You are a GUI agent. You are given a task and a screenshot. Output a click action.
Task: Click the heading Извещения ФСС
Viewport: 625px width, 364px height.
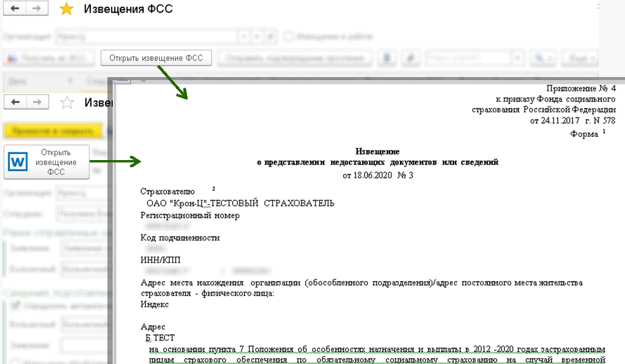click(128, 9)
